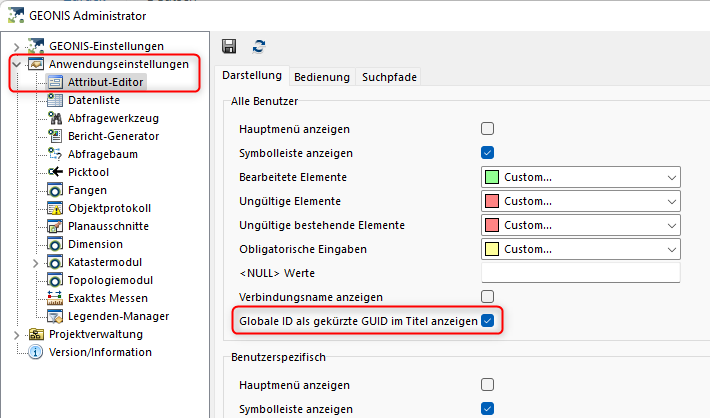Viewport: 710px width, 418px height.
Task: Collapse the Anwendungseinstellungen tree node
Action: (18, 64)
